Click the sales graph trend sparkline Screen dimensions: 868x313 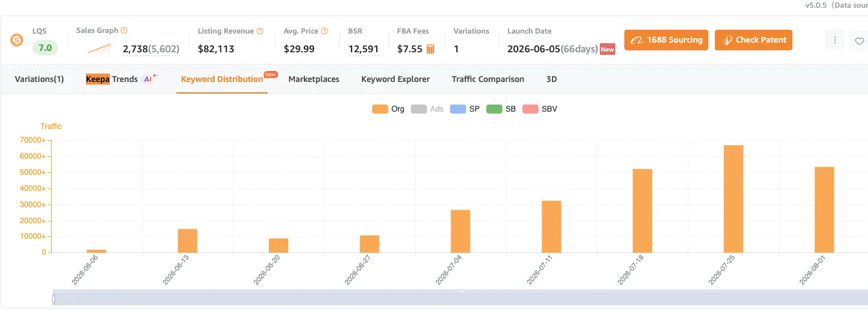coord(100,48)
